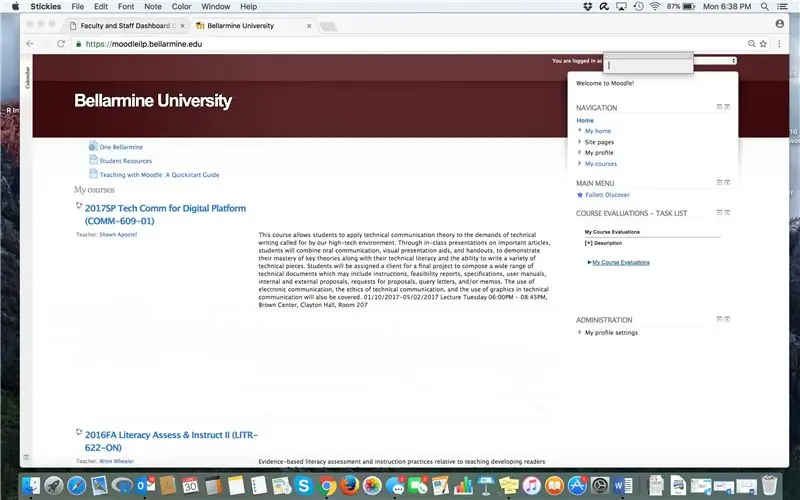Bookmark this page with the star icon
Viewport: 800px width, 500px height.
pyautogui.click(x=763, y=44)
